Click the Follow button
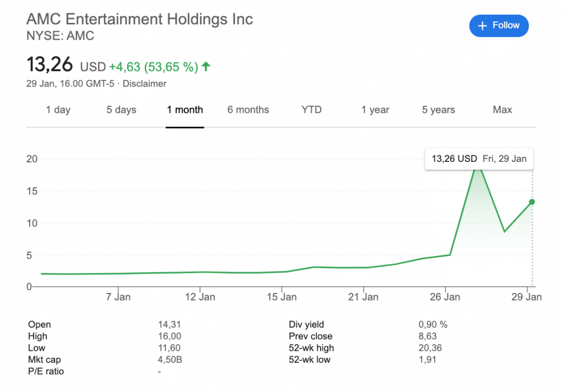Screen dimensions: 564x392 point(498,26)
